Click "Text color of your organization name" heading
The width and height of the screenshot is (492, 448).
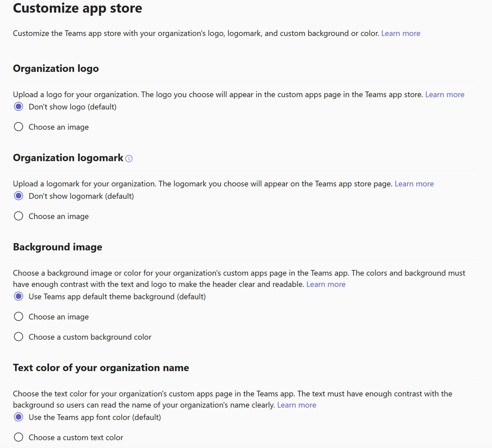coord(101,368)
